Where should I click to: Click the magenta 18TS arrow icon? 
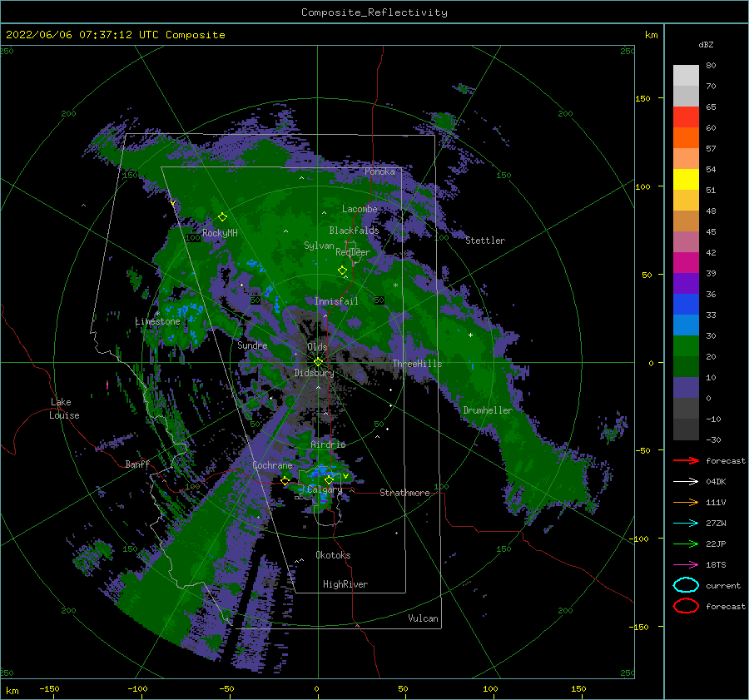pyautogui.click(x=686, y=565)
